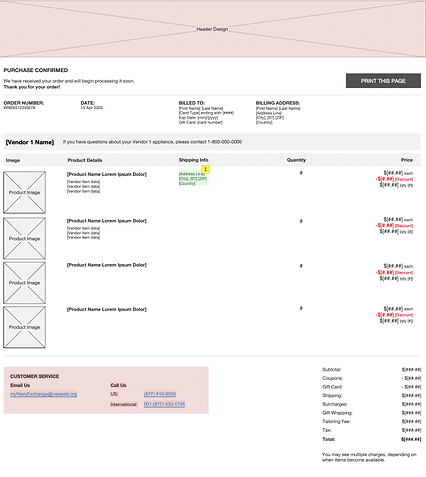
Task: Click the Shipping Info column header
Action: (x=193, y=160)
